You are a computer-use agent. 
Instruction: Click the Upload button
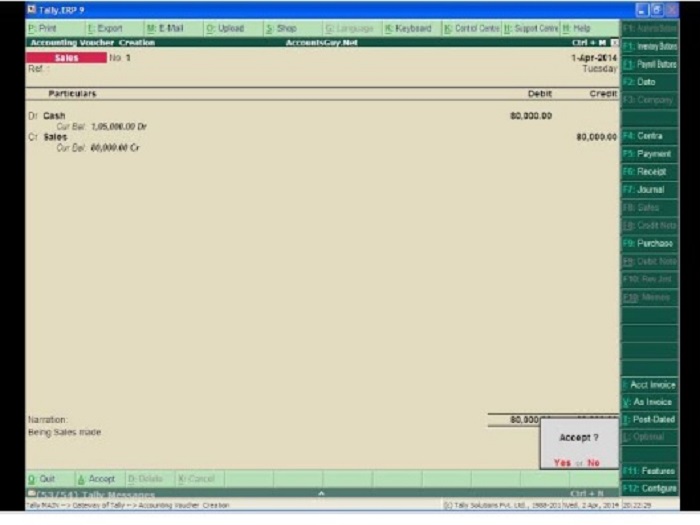[225, 29]
